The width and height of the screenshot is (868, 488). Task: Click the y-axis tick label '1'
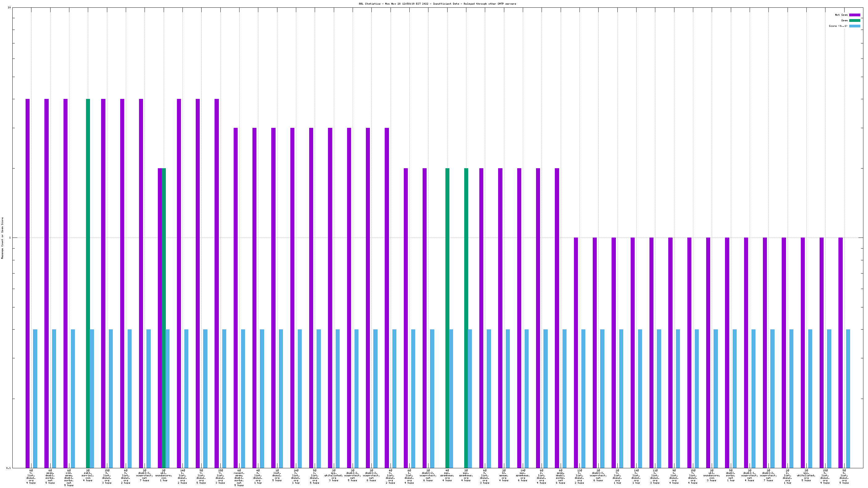coord(10,238)
